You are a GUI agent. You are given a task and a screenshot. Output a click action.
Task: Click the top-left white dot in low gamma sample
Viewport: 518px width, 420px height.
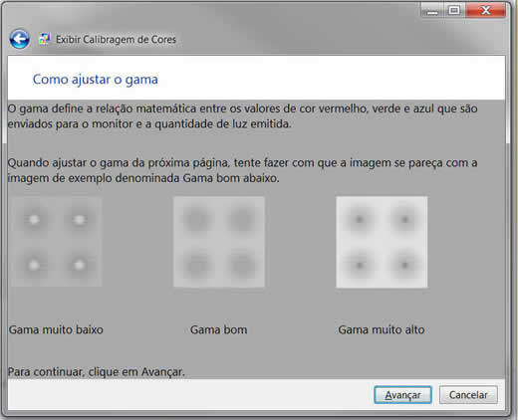pos(34,219)
